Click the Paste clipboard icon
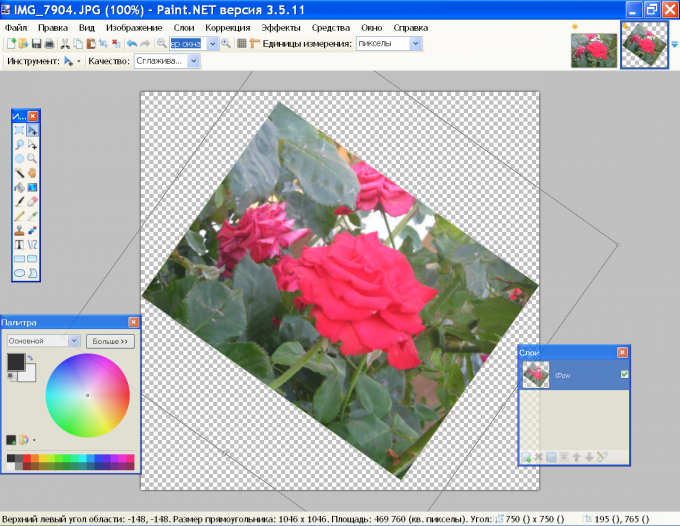Screen dimensions: 680x526 (91, 43)
